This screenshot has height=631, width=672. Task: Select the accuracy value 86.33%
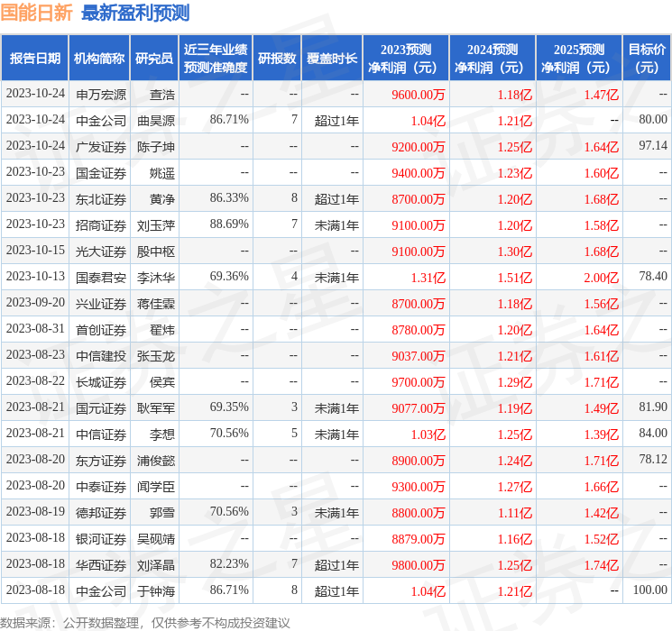point(229,198)
